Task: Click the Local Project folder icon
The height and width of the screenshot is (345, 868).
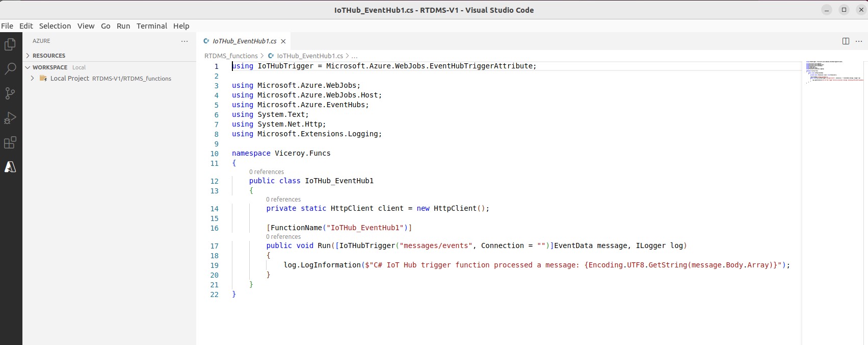Action: point(43,79)
